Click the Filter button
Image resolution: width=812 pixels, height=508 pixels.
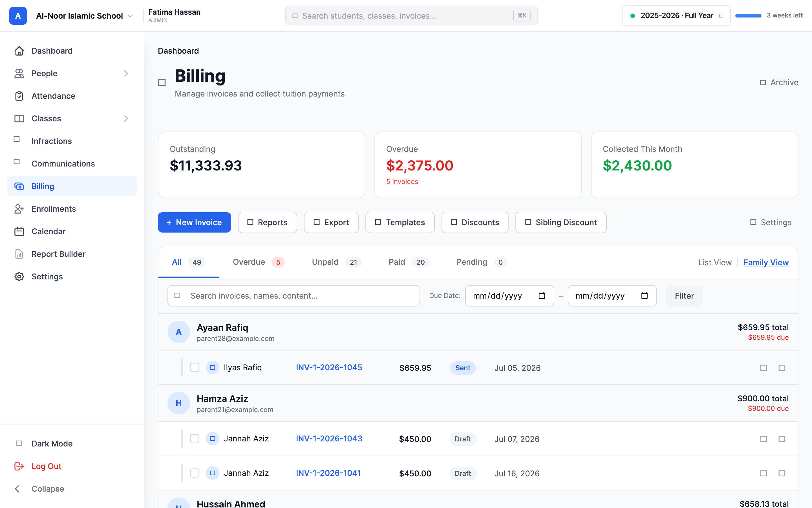tap(684, 296)
